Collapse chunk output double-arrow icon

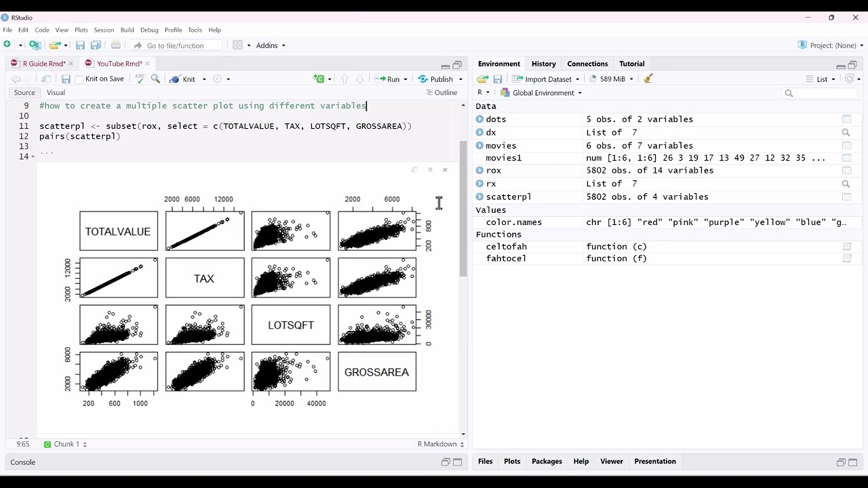[430, 170]
